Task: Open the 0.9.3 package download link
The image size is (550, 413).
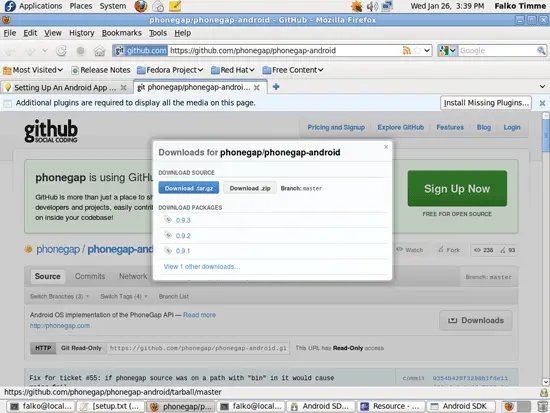Action: [183, 220]
